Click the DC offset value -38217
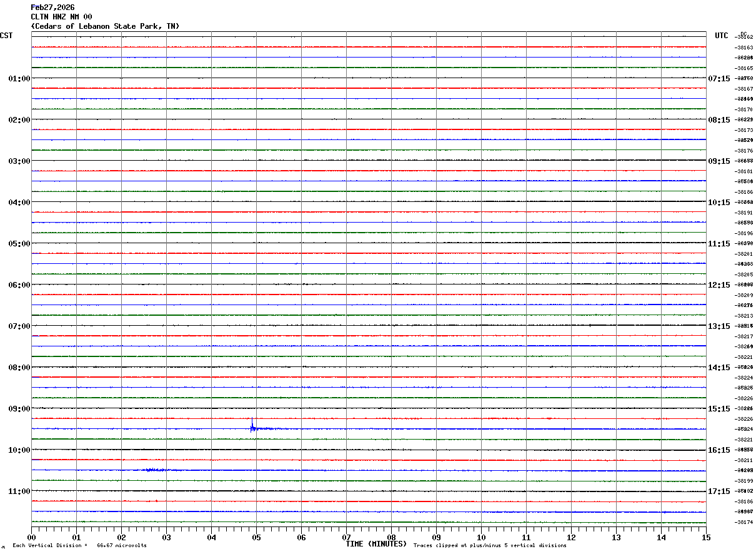Screen dimensions: 756x554 pyautogui.click(x=744, y=336)
